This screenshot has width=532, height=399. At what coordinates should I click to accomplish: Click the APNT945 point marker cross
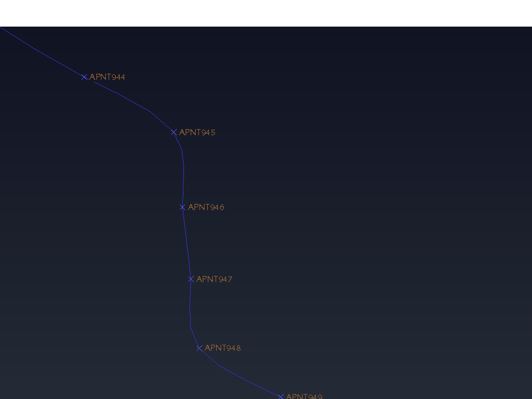pos(174,132)
